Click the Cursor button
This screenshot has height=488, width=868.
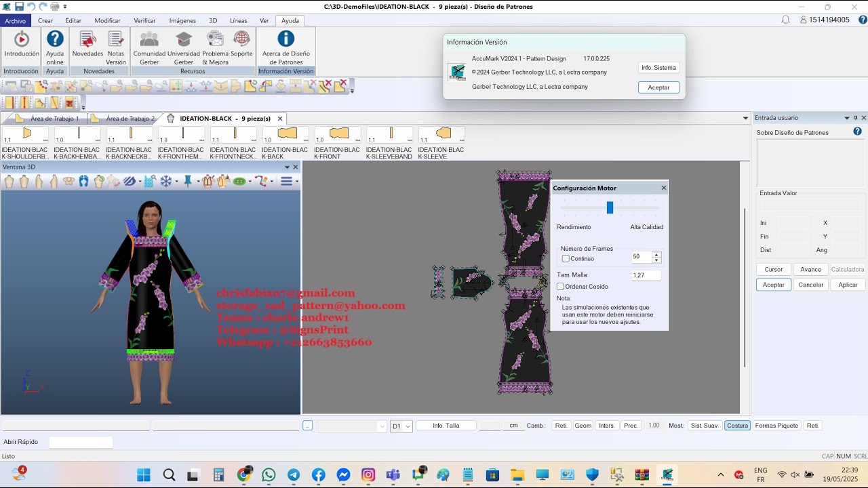(774, 269)
